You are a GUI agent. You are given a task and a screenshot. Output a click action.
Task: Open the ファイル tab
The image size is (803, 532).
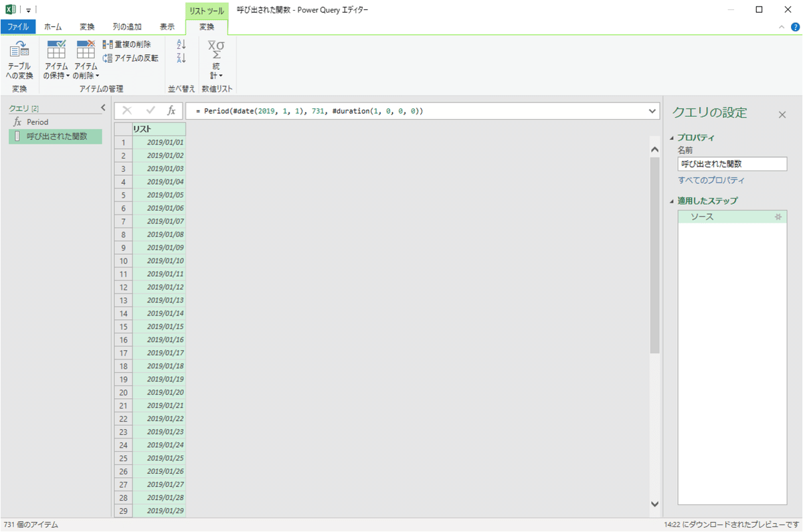click(18, 27)
